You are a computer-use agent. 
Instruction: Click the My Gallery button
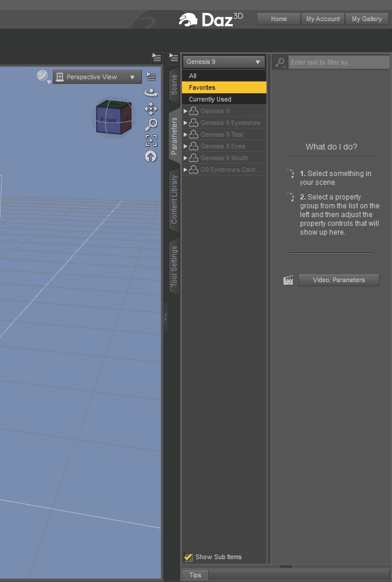point(367,19)
